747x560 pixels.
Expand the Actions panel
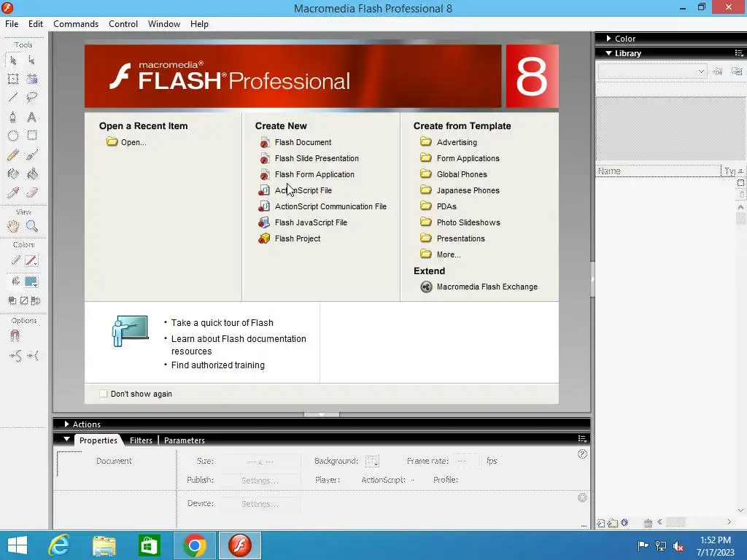(x=66, y=424)
